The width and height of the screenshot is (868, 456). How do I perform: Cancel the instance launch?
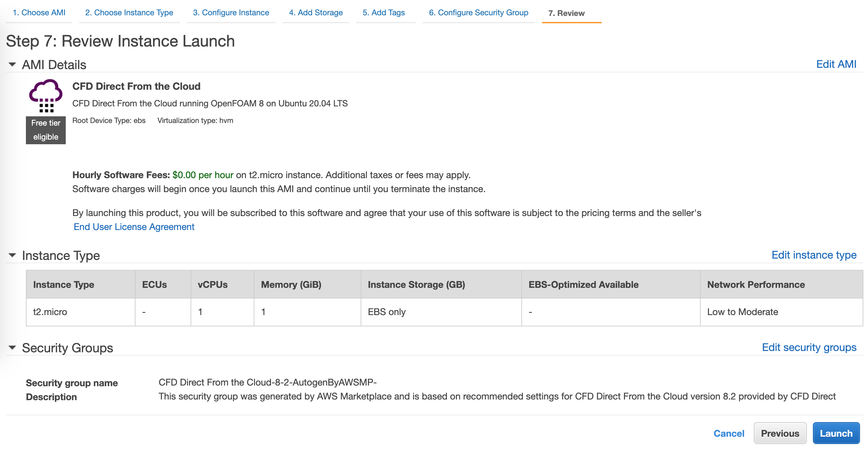point(729,433)
